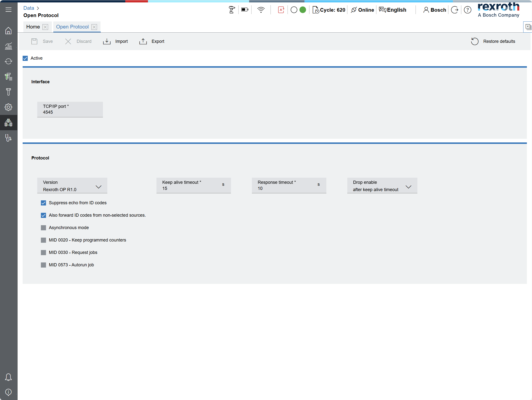532x400 pixels.
Task: Open the diagnostics stethoscope sidebar icon
Action: coord(9,138)
